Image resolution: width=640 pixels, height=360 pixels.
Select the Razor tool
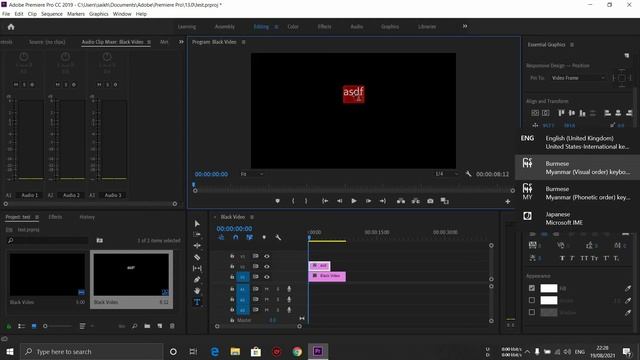click(x=197, y=257)
